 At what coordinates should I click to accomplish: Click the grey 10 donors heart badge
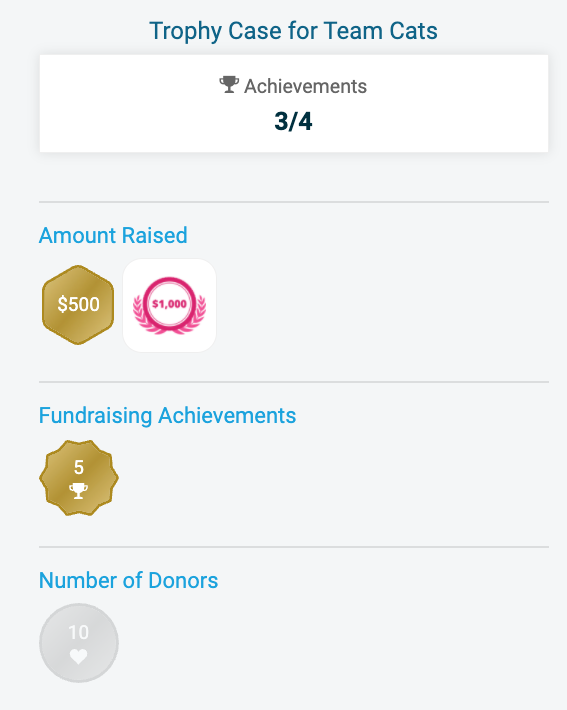click(x=79, y=643)
